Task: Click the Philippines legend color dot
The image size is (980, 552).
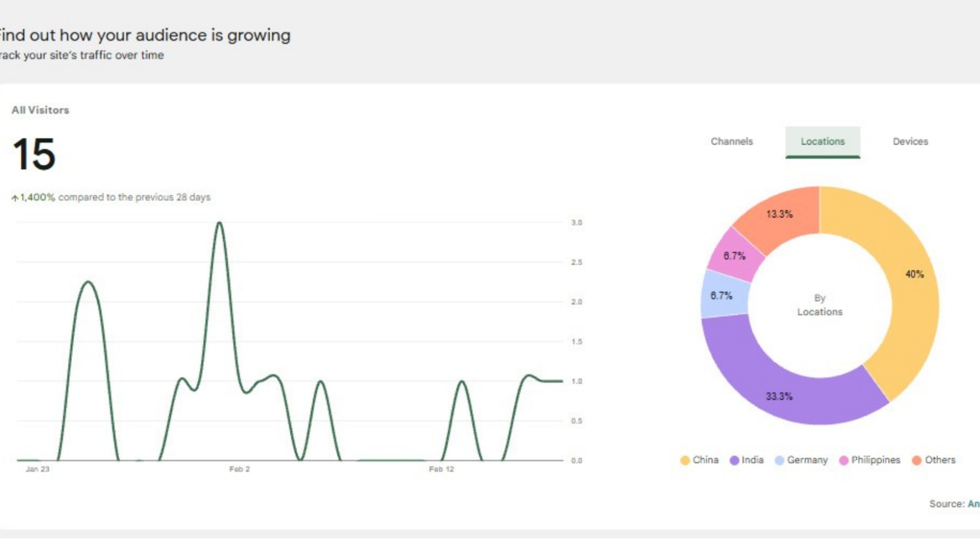Action: (843, 460)
